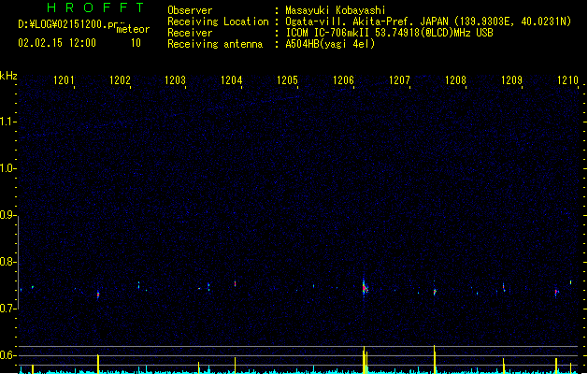Click the Receiving Location label

(x=218, y=22)
